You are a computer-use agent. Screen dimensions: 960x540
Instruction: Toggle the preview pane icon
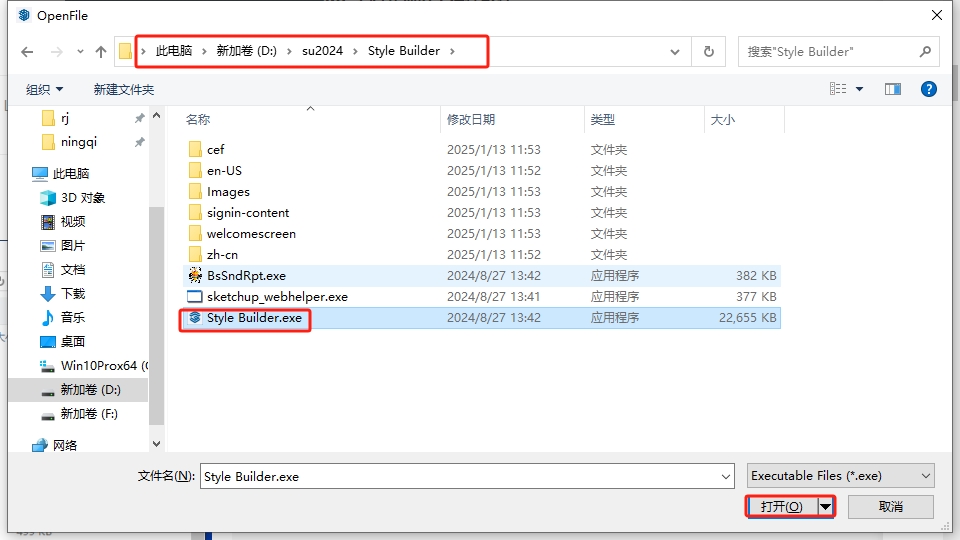click(893, 89)
